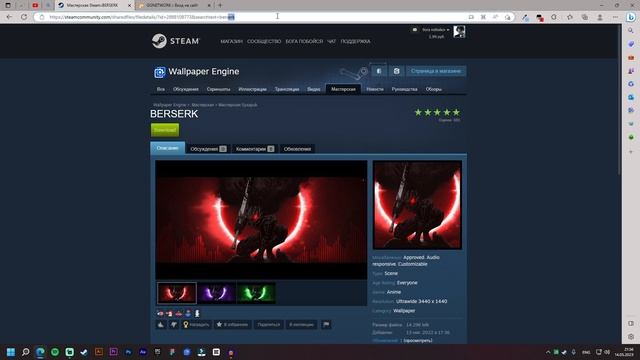Switch to the Новости hub tab
Image resolution: width=640 pixels, height=360 pixels.
coord(375,89)
